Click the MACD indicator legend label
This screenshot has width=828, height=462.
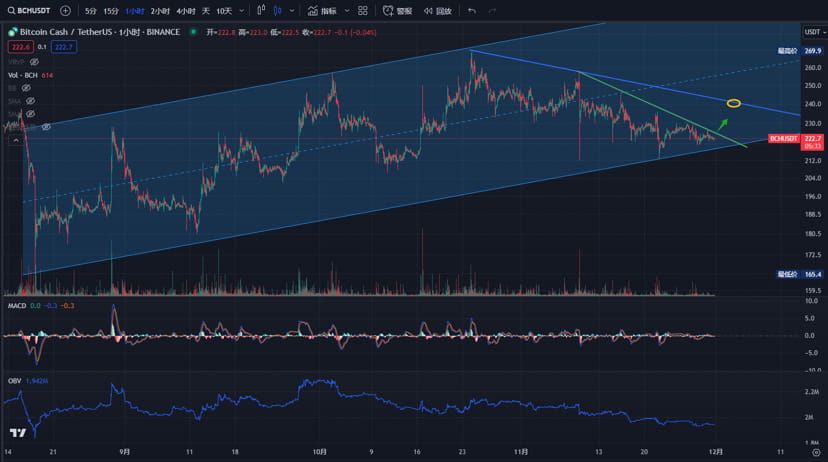pos(17,306)
